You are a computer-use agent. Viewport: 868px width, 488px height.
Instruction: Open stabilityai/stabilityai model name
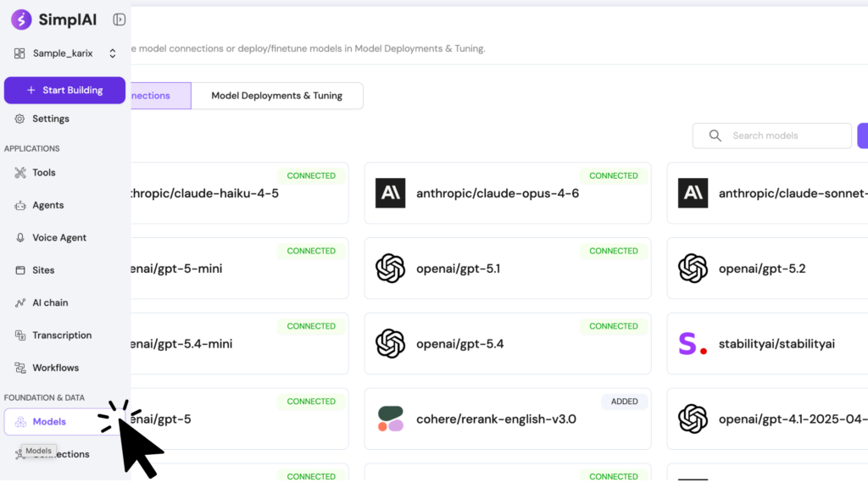[776, 344]
